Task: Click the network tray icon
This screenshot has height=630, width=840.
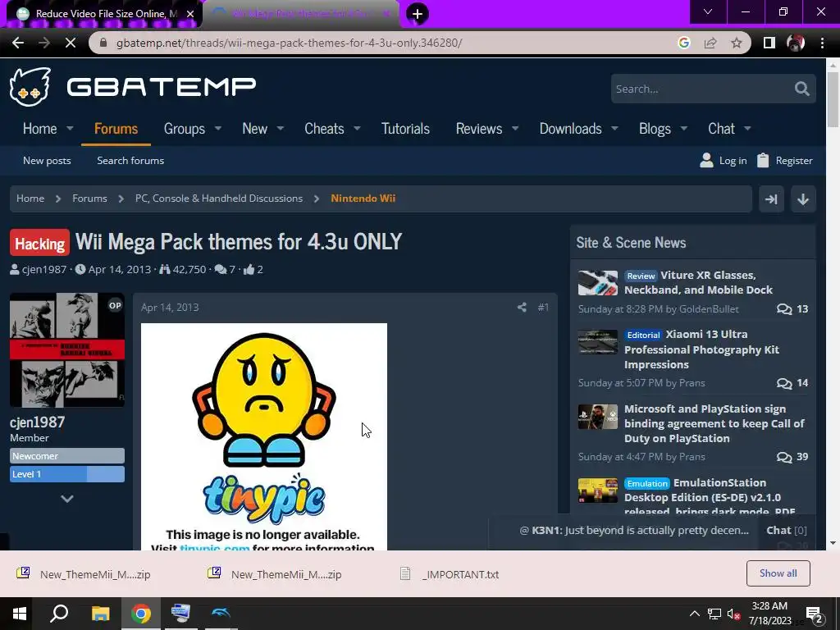Action: 714,614
